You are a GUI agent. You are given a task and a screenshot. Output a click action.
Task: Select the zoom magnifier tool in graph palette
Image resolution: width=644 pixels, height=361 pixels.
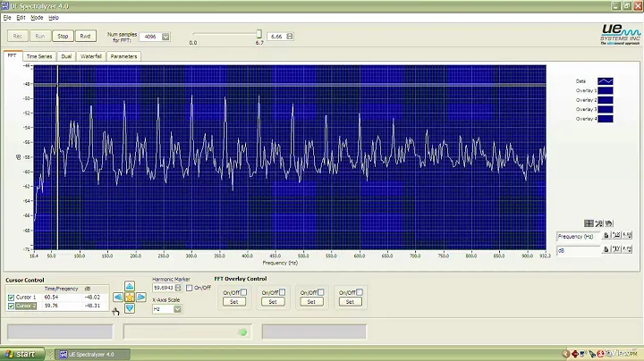(x=598, y=223)
